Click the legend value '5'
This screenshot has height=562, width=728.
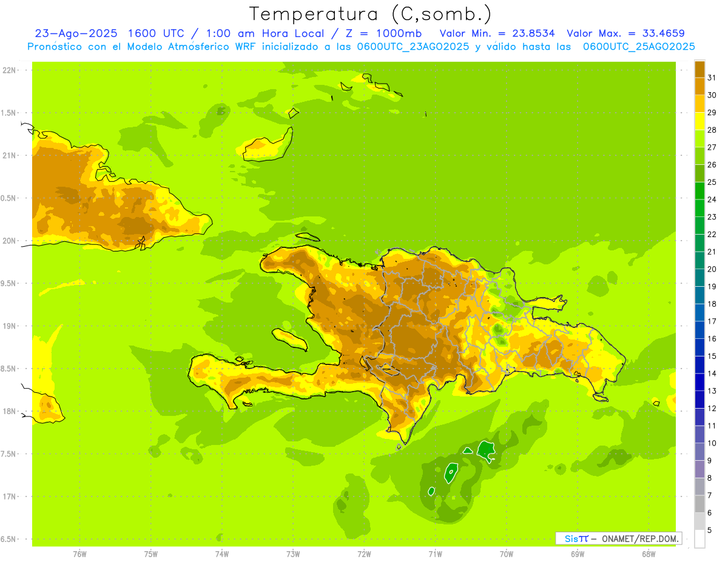[710, 530]
